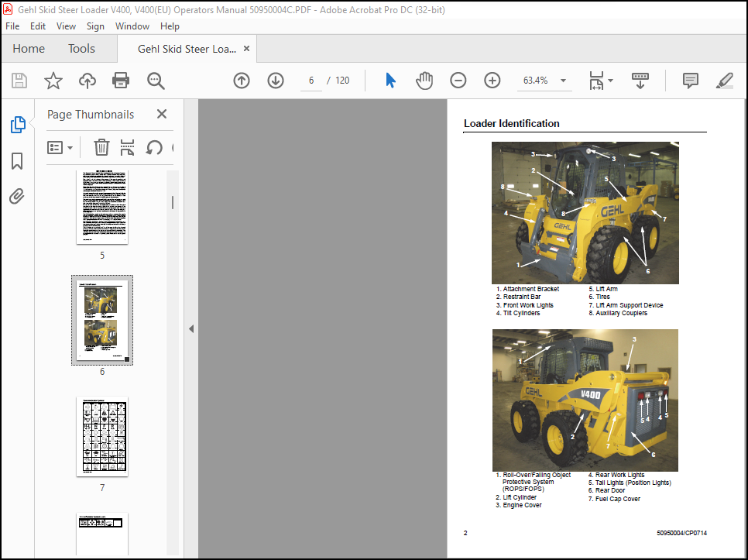
Task: Close the Page Thumbnails panel
Action: pos(162,114)
